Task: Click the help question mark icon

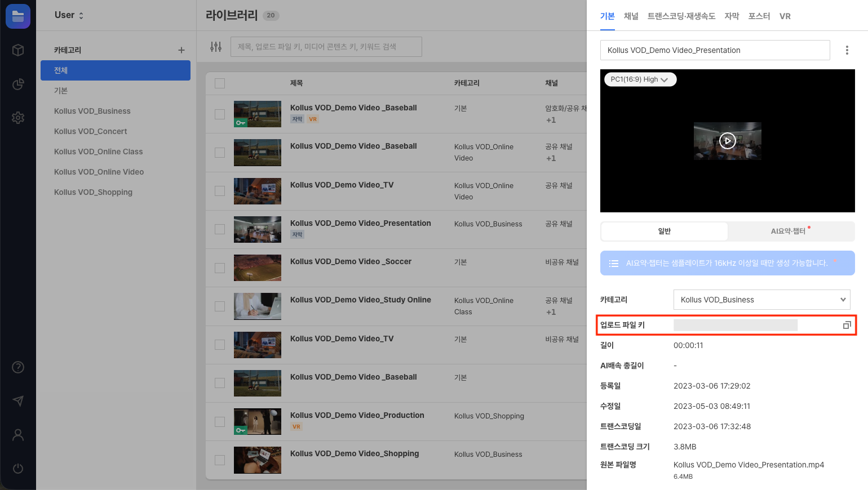Action: [x=18, y=367]
